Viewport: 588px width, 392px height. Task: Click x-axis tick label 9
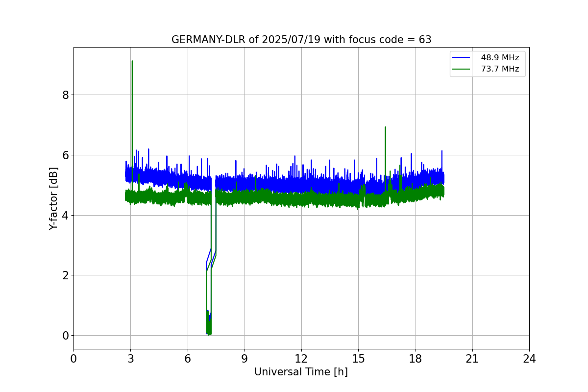245,359
